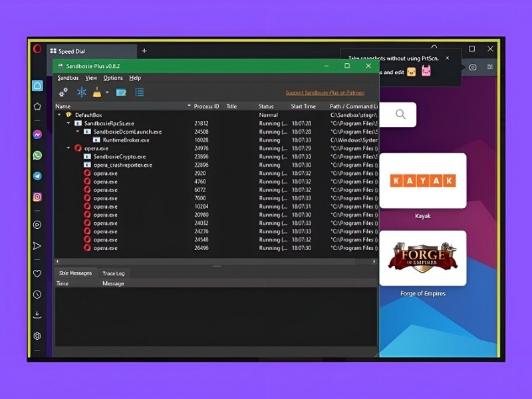Open the Opera sidebar bookmarks star icon

tap(37, 106)
